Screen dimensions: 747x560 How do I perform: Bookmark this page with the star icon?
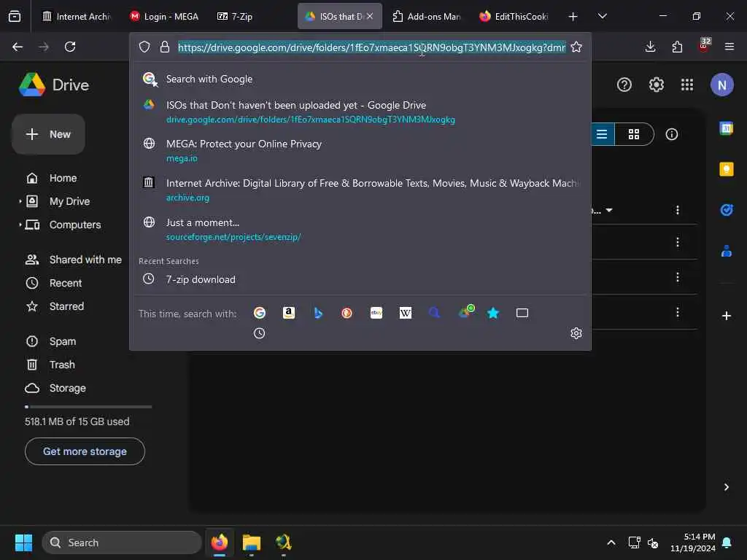coord(576,47)
